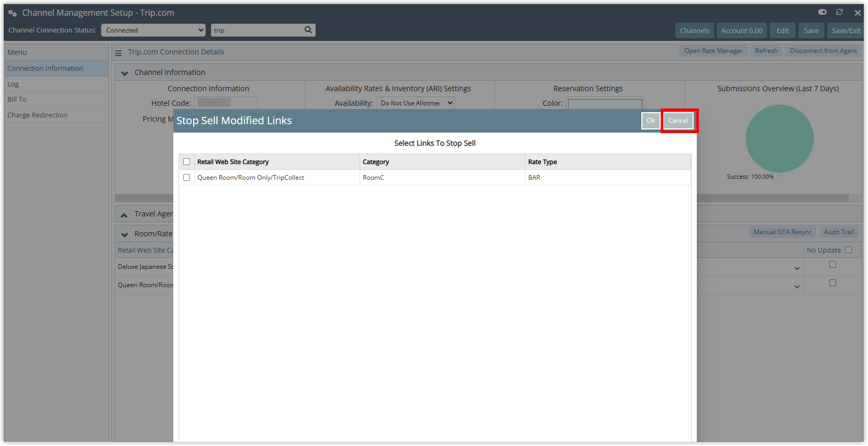Click the Account 0.00 button
Viewport: 868px width, 446px height.
click(741, 30)
